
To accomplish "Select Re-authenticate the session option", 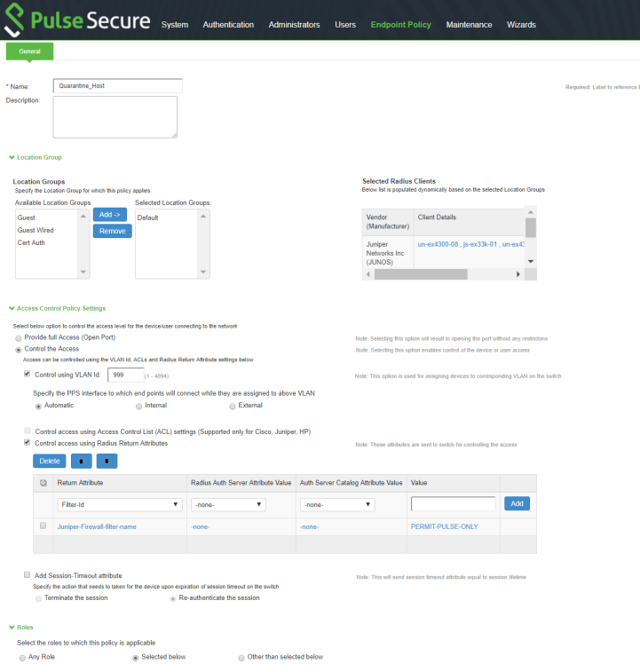I will [173, 598].
